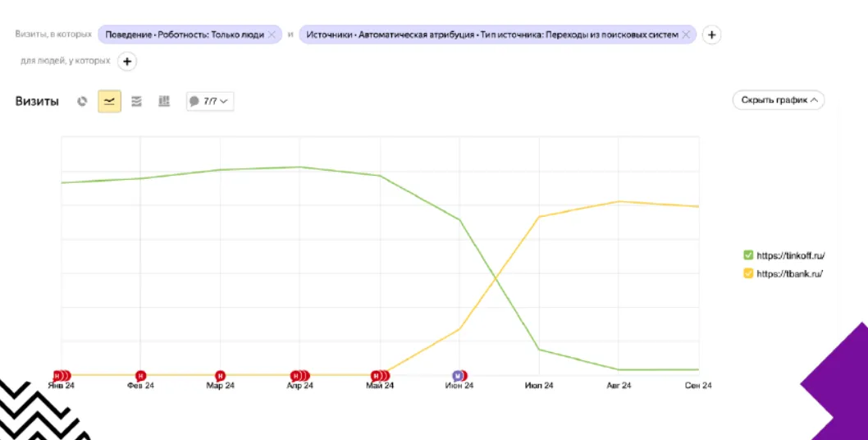Screen dimensions: 868x440
Task: Open the purple annotation marker at Июн 24
Action: 457,376
